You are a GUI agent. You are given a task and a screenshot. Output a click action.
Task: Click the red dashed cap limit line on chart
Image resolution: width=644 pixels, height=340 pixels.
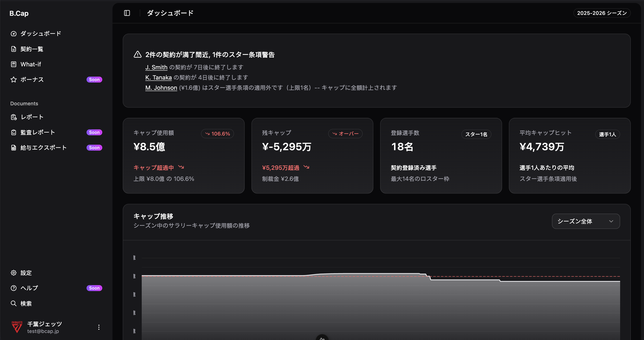coord(500,277)
